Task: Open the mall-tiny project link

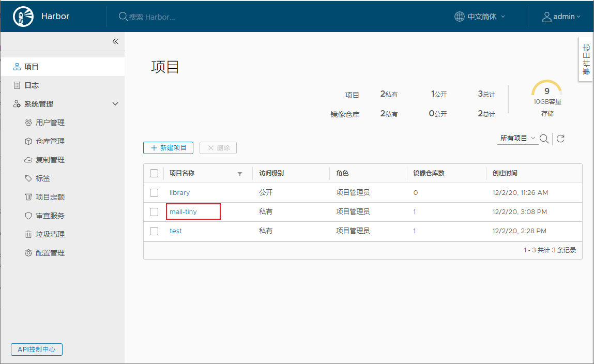Action: [184, 211]
